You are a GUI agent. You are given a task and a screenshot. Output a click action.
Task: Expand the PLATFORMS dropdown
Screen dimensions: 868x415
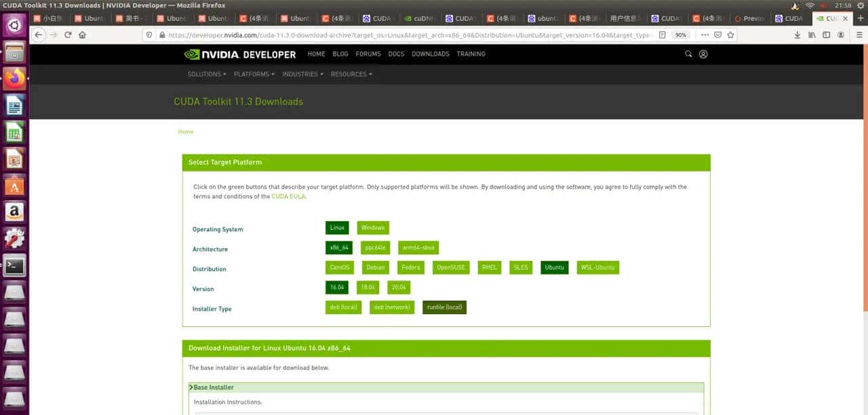[x=253, y=74]
